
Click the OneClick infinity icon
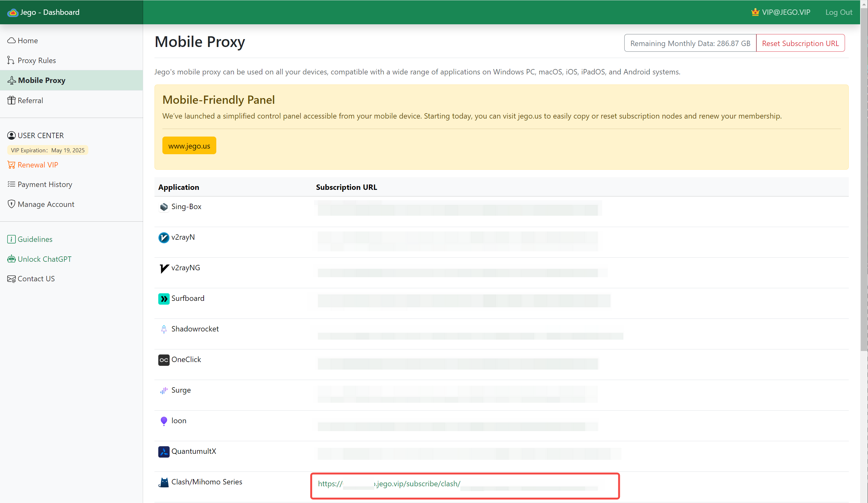pos(164,360)
